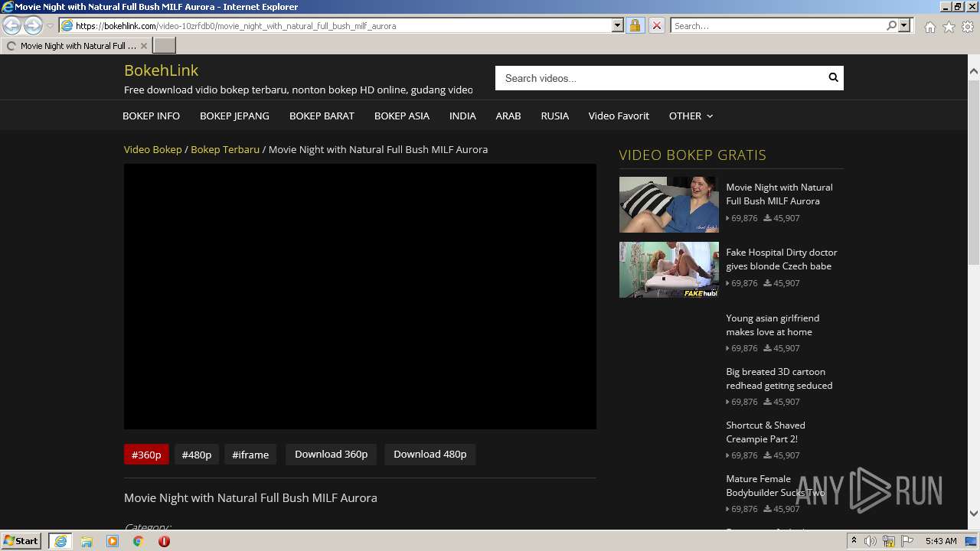This screenshot has width=980, height=551.
Task: Click the Search videos... field
Action: click(659, 78)
